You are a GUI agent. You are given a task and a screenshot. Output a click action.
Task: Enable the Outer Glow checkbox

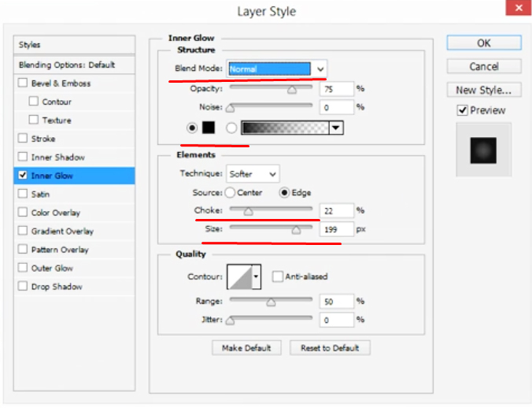(x=23, y=268)
